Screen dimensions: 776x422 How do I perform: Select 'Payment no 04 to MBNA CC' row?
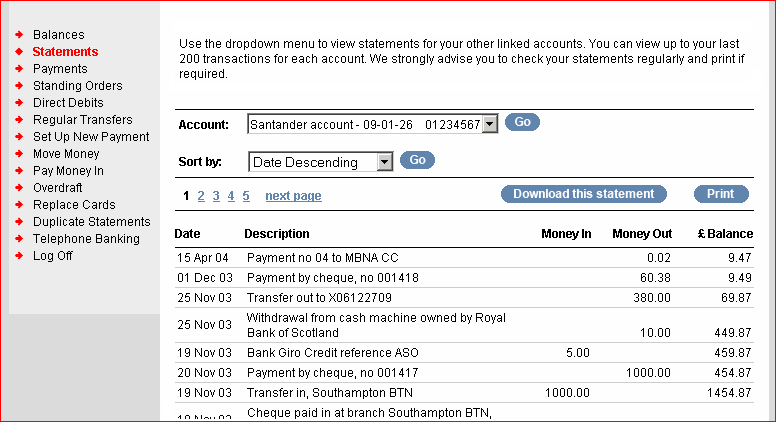(464, 258)
